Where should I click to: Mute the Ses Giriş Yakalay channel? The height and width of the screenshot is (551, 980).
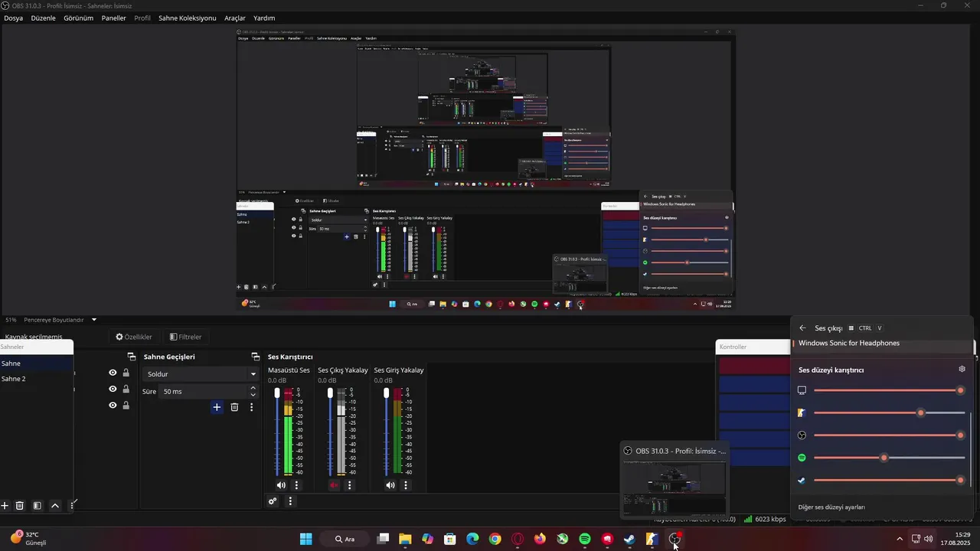tap(390, 485)
